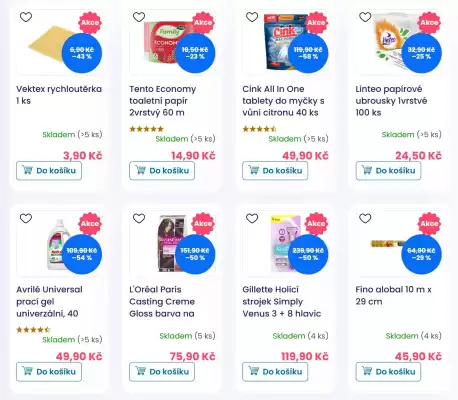Image resolution: width=458 pixels, height=400 pixels.
Task: Add Fino alobal foil to cart
Action: pos(388,372)
